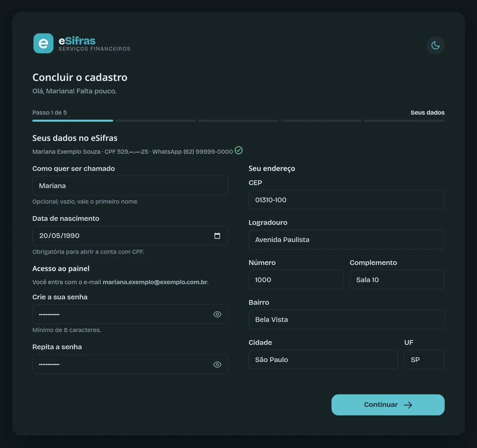Click the 'Concluir o cadastro' heading
The width and height of the screenshot is (477, 448).
(x=80, y=78)
